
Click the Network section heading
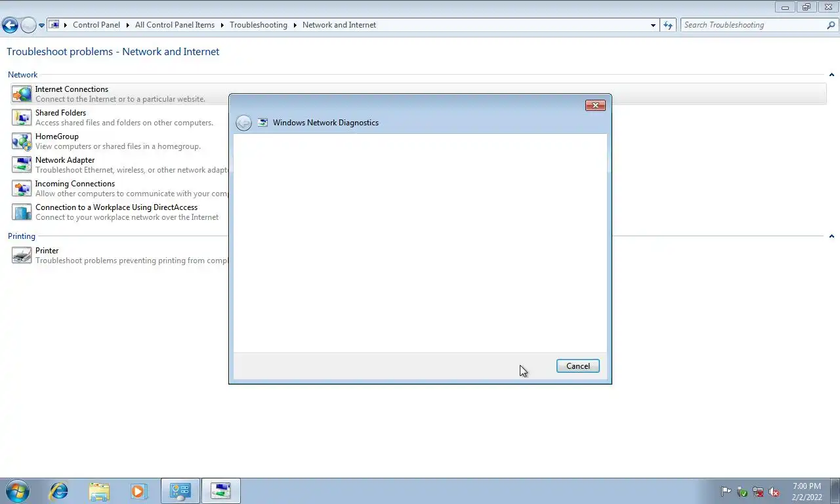point(23,75)
